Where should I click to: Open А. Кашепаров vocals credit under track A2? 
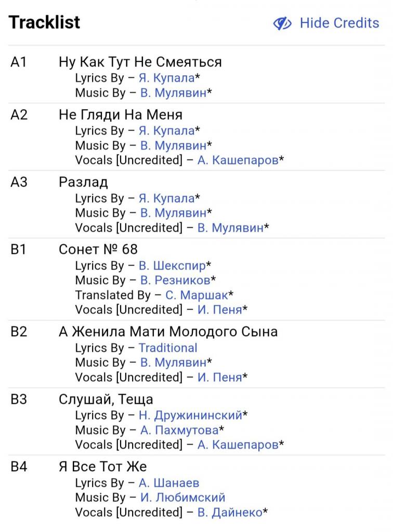click(x=238, y=160)
